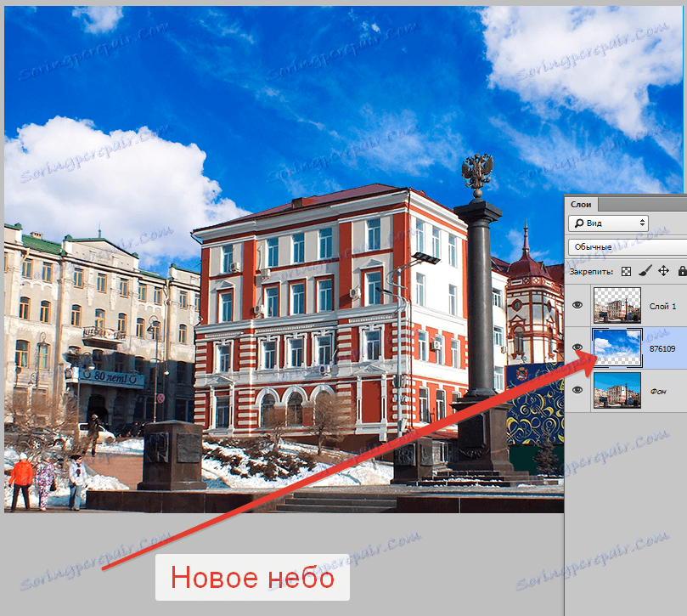Click the sky thumbnail of layer 876109
The width and height of the screenshot is (687, 616).
click(x=618, y=342)
